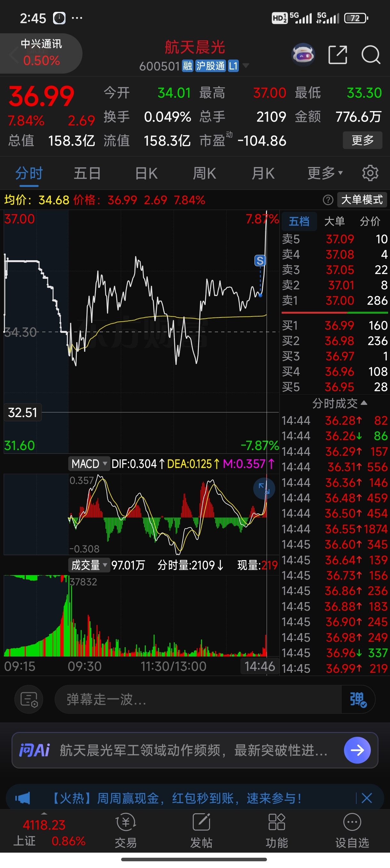This screenshot has height=868, width=390.
Task: Switch to 周K tab
Action: pyautogui.click(x=204, y=173)
